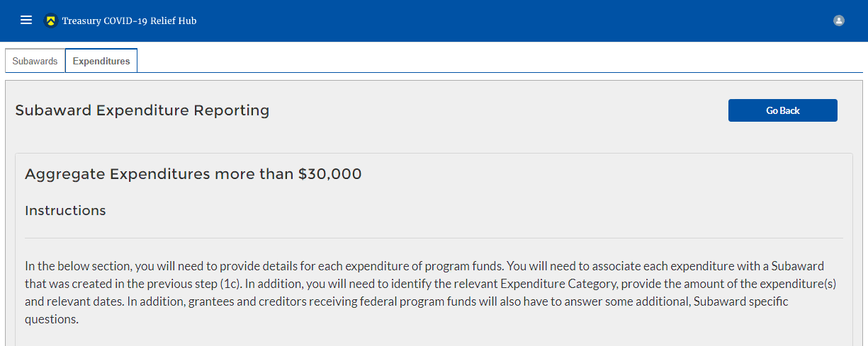Open the user profile avatar

click(x=839, y=21)
